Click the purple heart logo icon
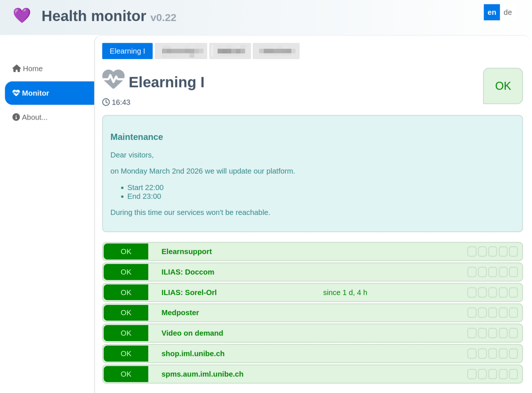This screenshot has height=393, width=532. point(22,16)
